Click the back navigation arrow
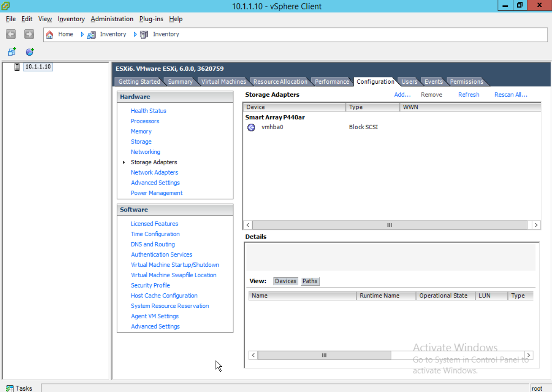 pyautogui.click(x=10, y=34)
